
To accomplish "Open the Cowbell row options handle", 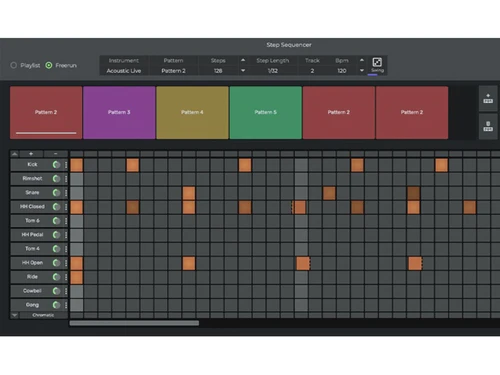I will [x=66, y=291].
